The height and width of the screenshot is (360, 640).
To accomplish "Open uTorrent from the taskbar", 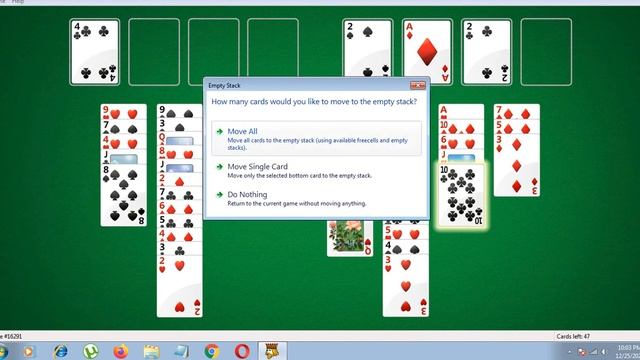I will 91,351.
